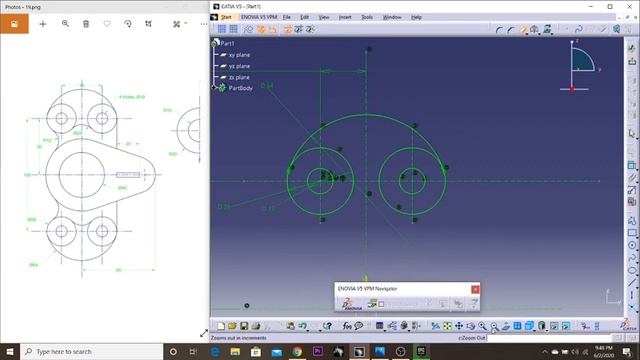The width and height of the screenshot is (640, 360).
Task: Open the View menu in CATIA
Action: (324, 17)
